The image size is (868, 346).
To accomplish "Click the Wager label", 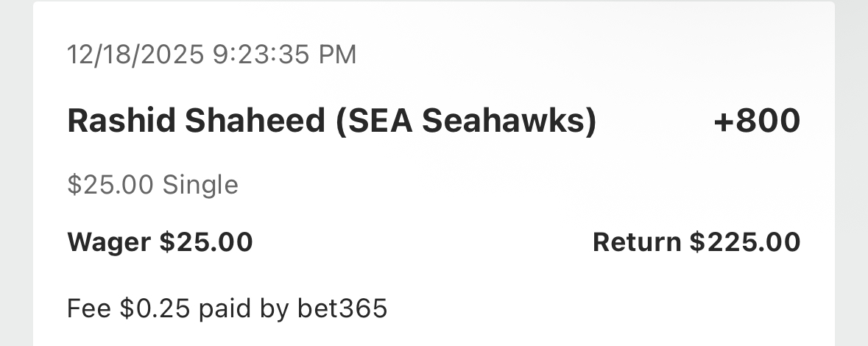I will click(x=110, y=241).
